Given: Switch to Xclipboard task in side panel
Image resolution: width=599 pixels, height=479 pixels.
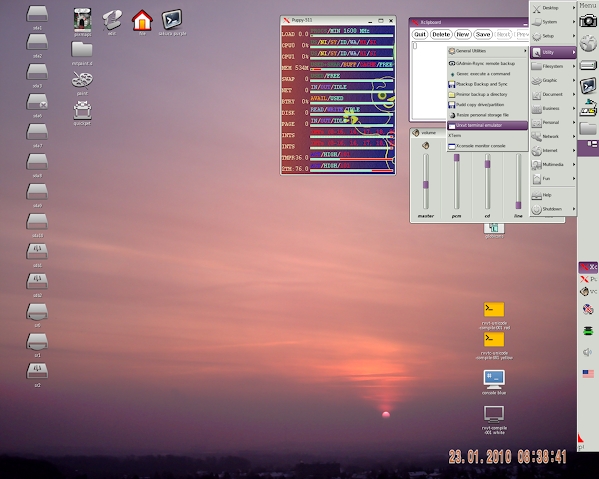Looking at the screenshot, I should 588,267.
